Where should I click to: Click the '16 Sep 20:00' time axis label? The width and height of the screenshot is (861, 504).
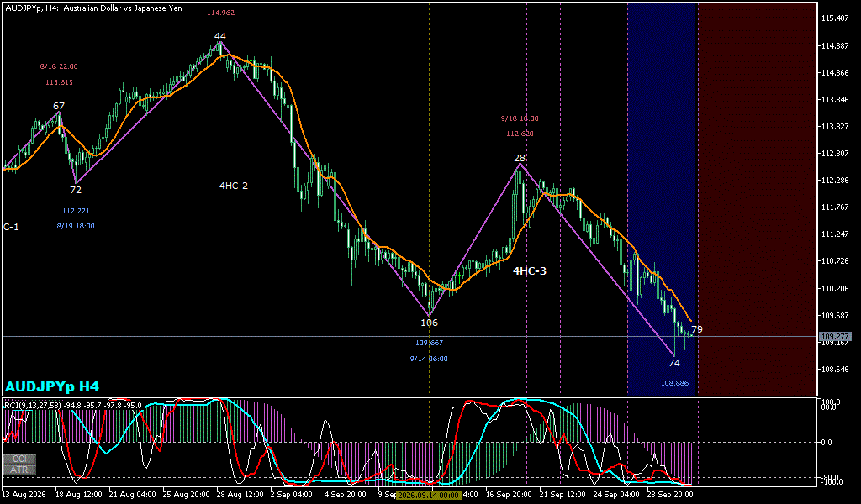coord(509,494)
